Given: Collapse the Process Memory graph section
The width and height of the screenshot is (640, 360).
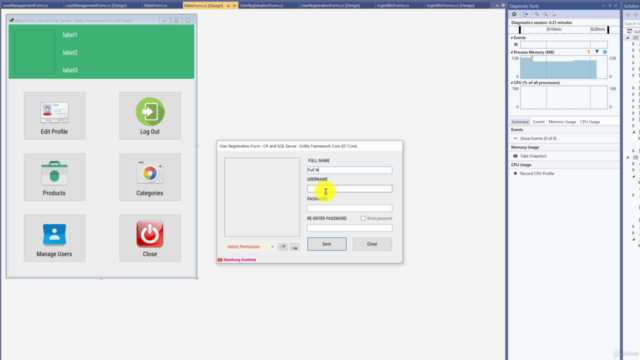Looking at the screenshot, I should [x=511, y=52].
